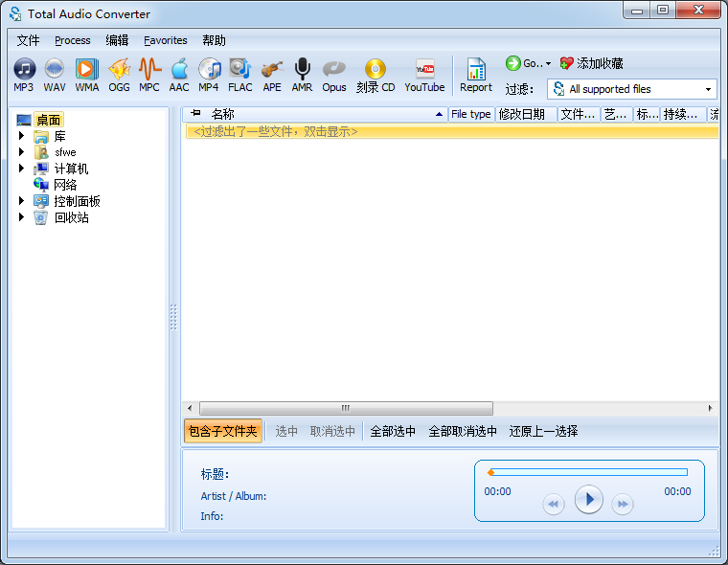The image size is (728, 565).
Task: Select the AMR microphone icon
Action: point(302,75)
